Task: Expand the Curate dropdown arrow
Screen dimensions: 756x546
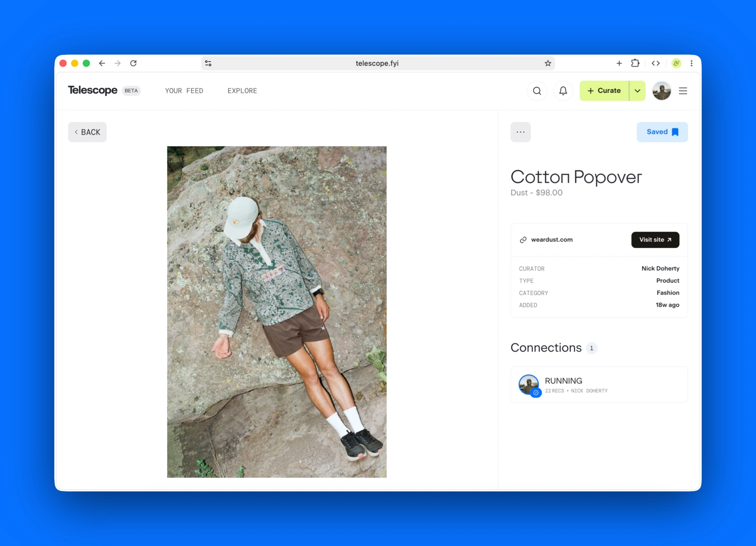Action: (x=637, y=91)
